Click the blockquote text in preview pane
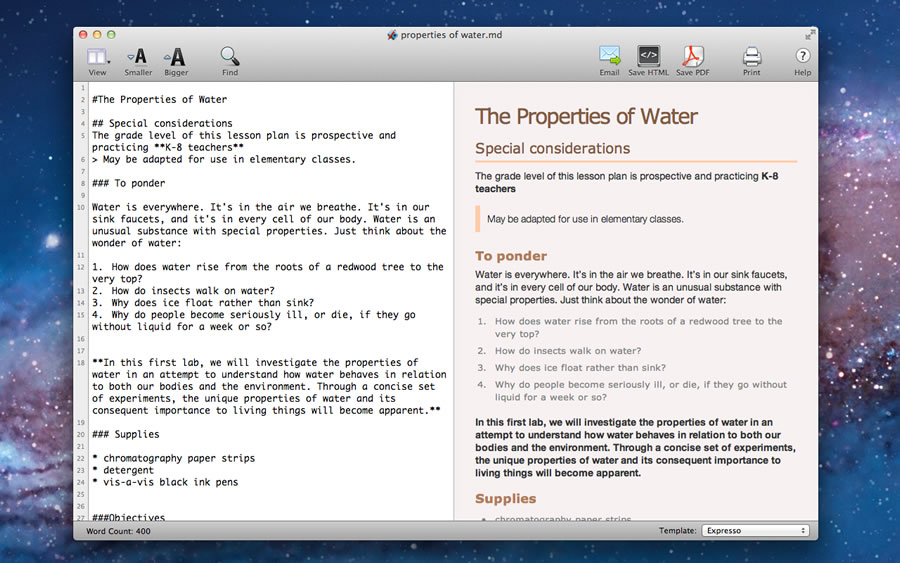900x563 pixels. (584, 219)
